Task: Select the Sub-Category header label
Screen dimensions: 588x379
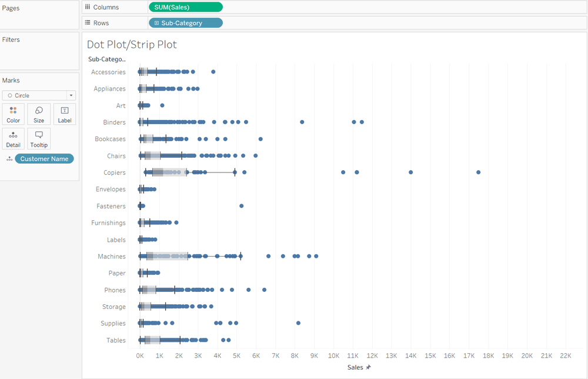Action: [107, 59]
